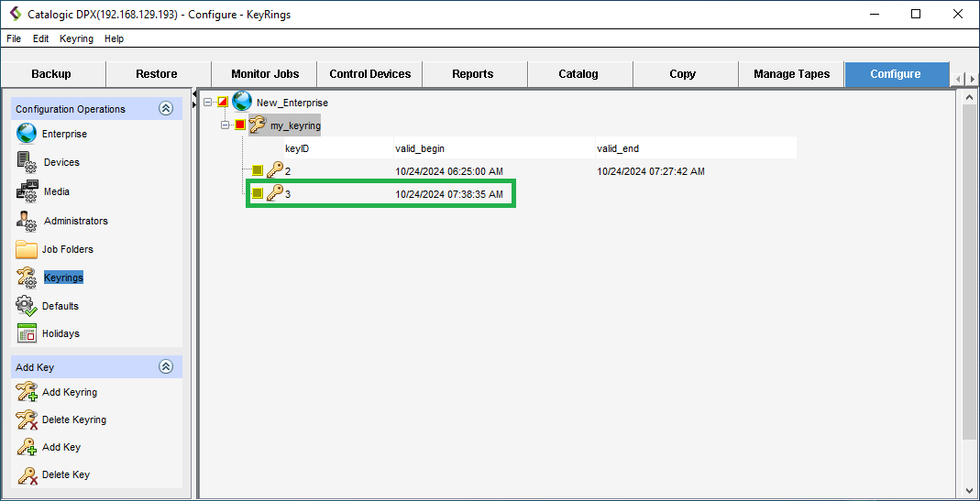Image resolution: width=980 pixels, height=501 pixels.
Task: Click the Holidays calendar icon
Action: (x=27, y=333)
